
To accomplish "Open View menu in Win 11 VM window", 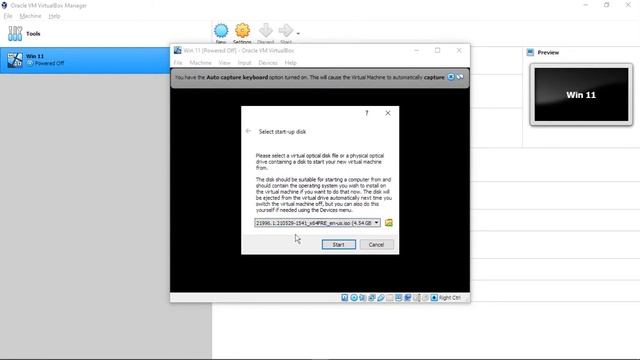I will pos(224,62).
